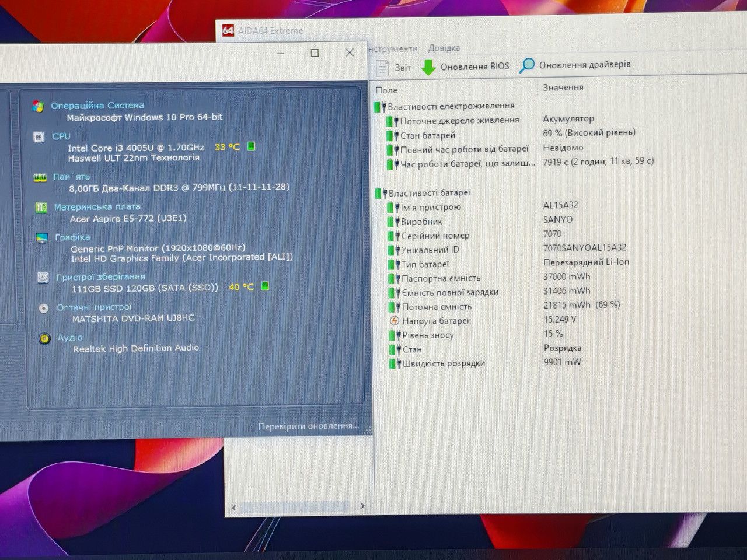Click the Оновлення BIOS green arrow icon
This screenshot has width=747, height=560.
428,67
